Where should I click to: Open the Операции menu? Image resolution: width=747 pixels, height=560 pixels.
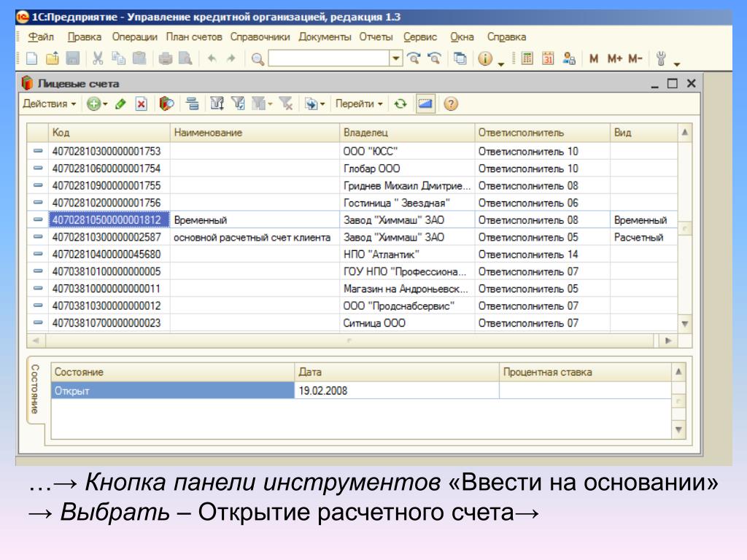point(135,36)
